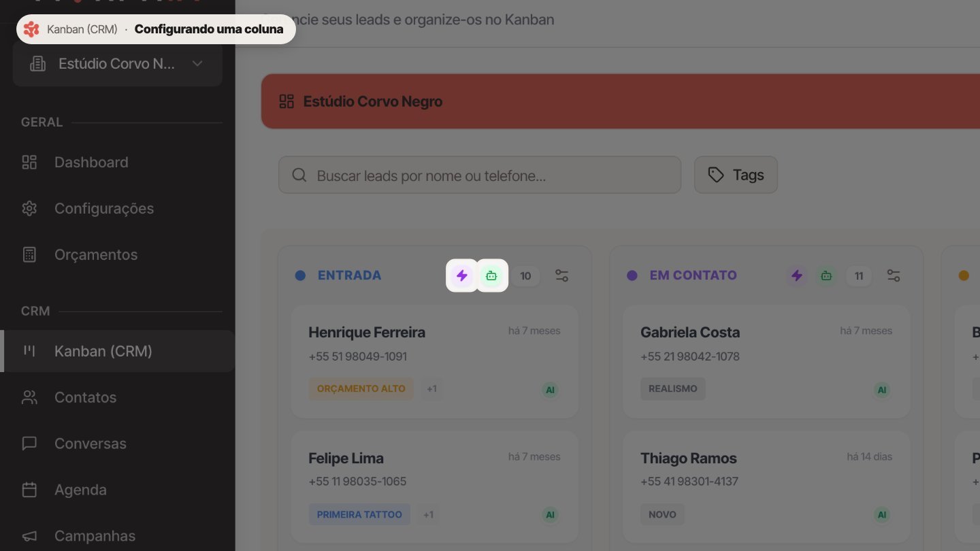Open the Tags filter button

pyautogui.click(x=736, y=175)
